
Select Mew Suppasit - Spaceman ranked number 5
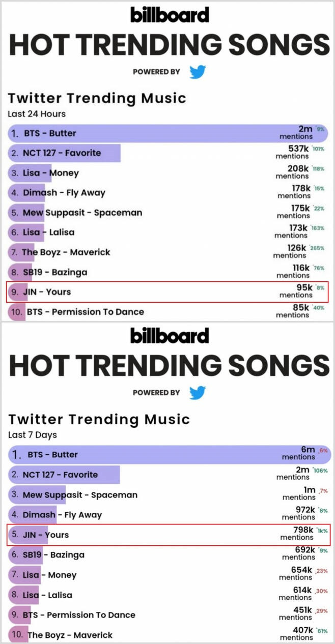pos(168,213)
